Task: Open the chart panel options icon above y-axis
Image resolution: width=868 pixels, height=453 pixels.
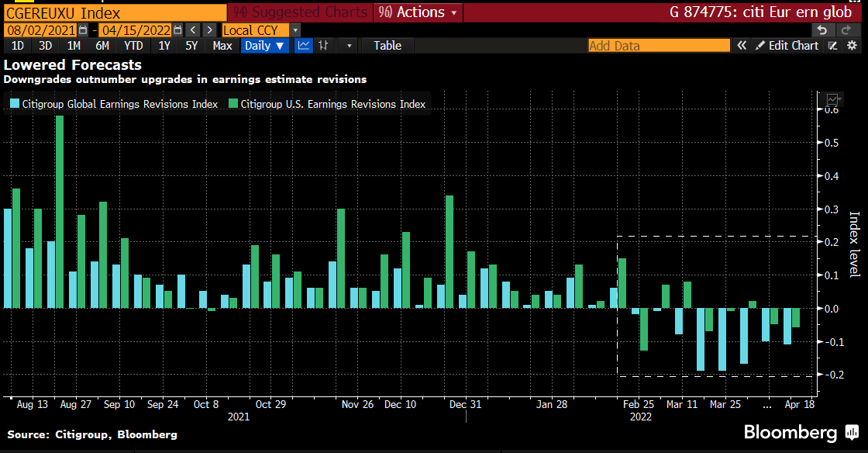Action: tap(834, 99)
